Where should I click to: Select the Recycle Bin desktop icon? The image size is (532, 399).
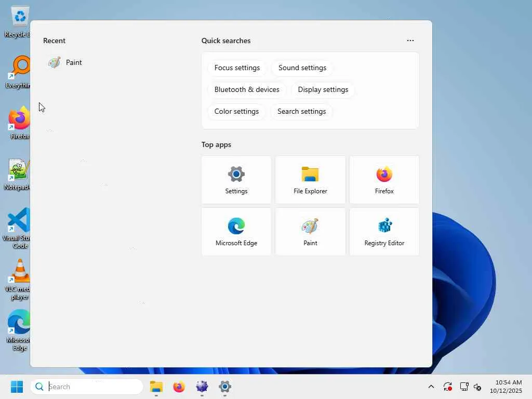18,22
